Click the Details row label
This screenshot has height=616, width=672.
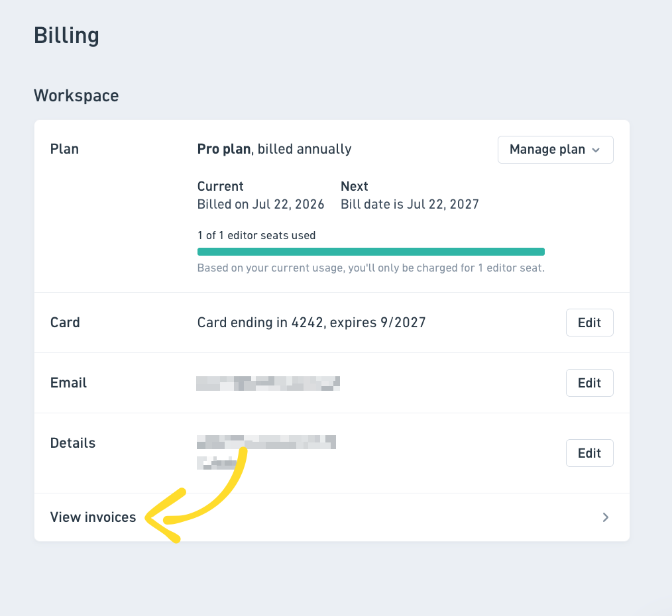[73, 443]
